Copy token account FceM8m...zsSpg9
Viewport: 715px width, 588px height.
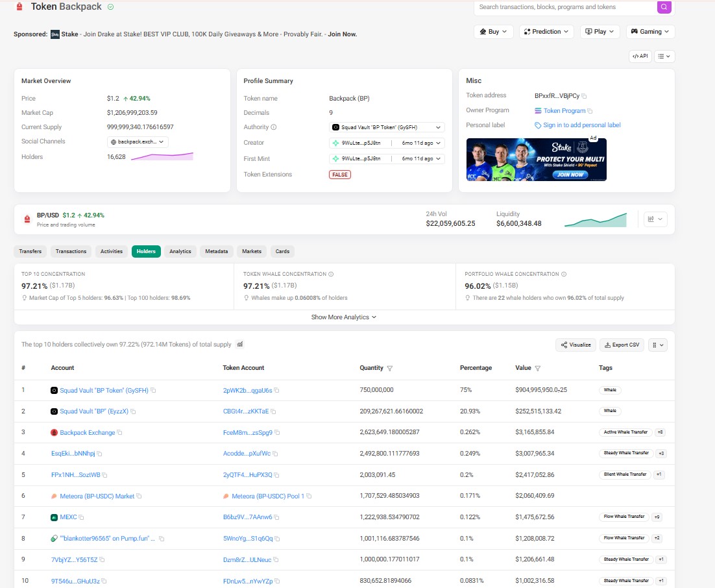tap(277, 432)
